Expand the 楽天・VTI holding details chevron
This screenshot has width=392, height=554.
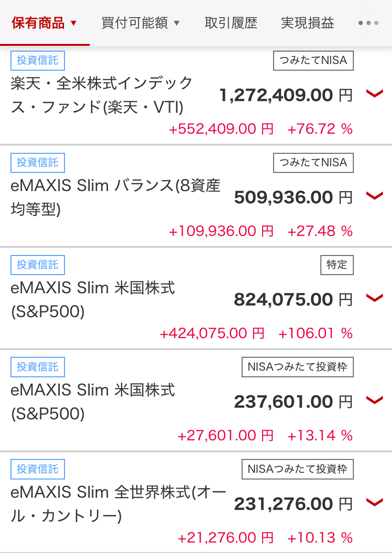(x=374, y=94)
